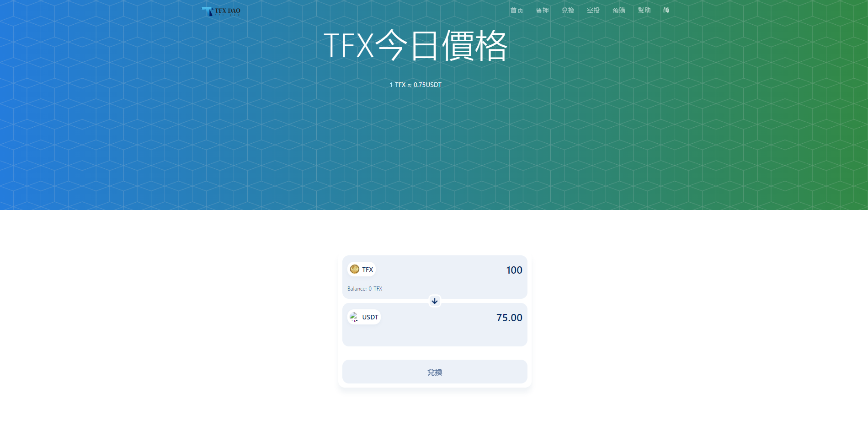Open the 首页 menu item
Viewport: 868px width, 421px height.
[x=517, y=10]
